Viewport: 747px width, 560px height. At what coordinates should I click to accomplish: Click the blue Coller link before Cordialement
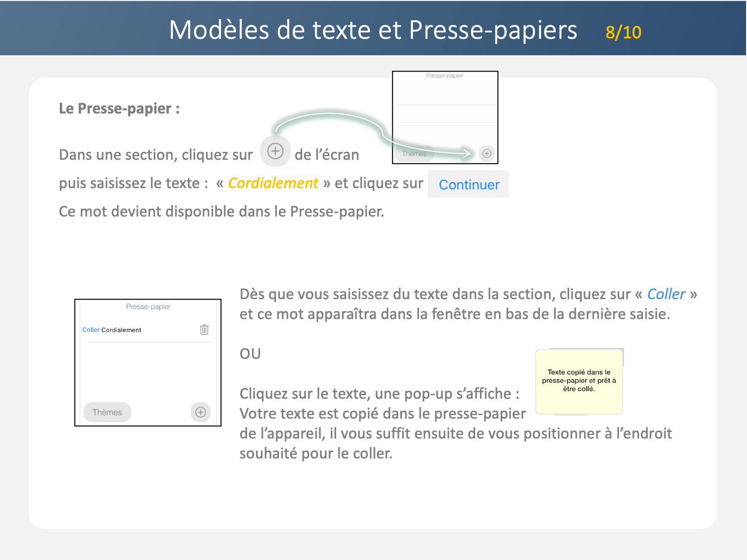tap(91, 330)
